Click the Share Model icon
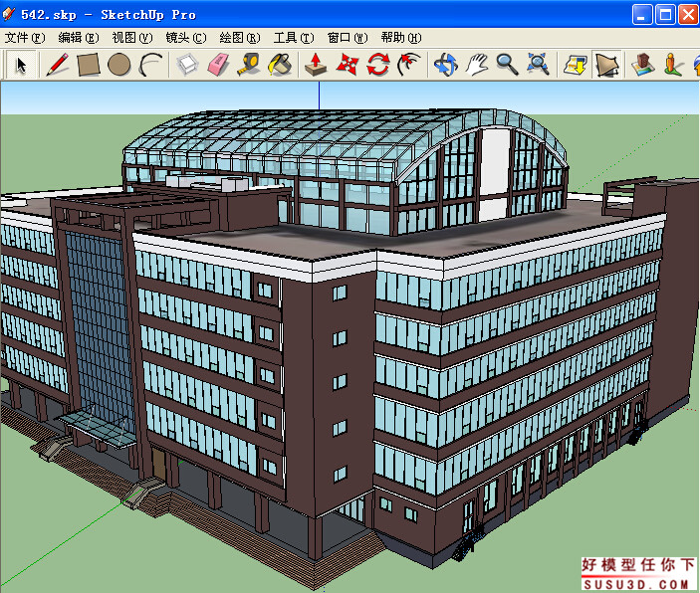 (x=606, y=65)
